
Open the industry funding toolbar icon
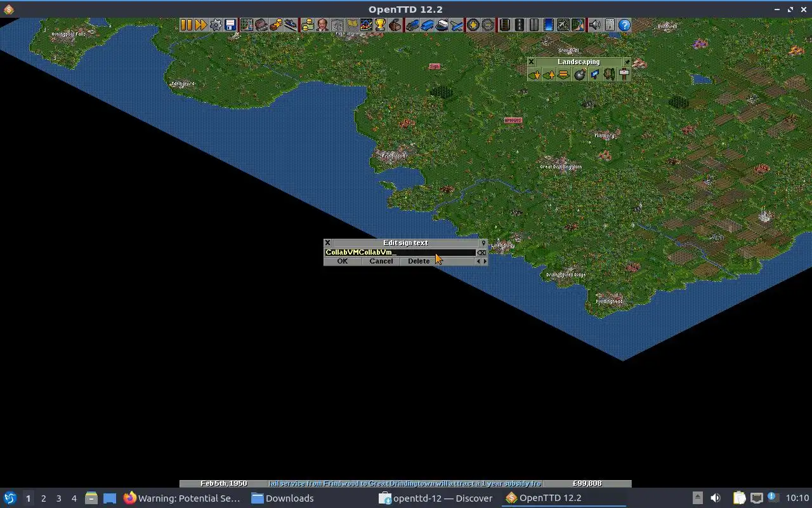click(395, 25)
